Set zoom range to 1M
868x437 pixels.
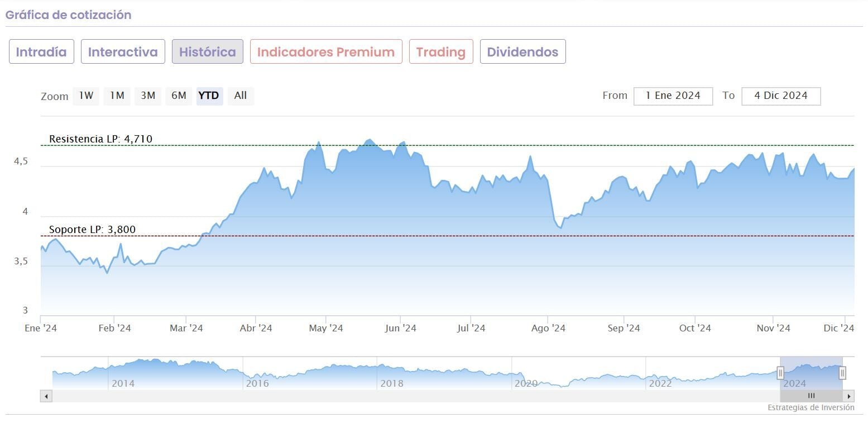117,96
